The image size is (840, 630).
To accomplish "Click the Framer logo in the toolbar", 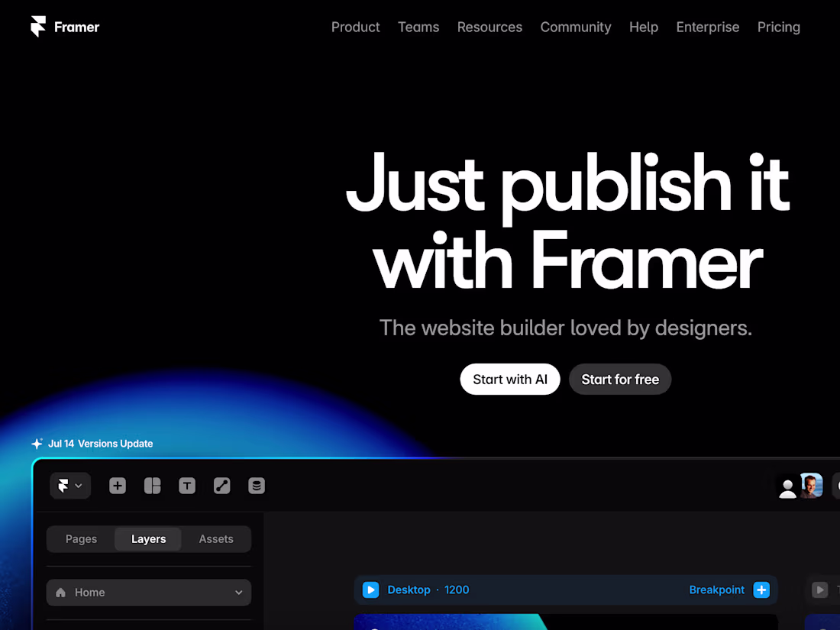I will 64,486.
